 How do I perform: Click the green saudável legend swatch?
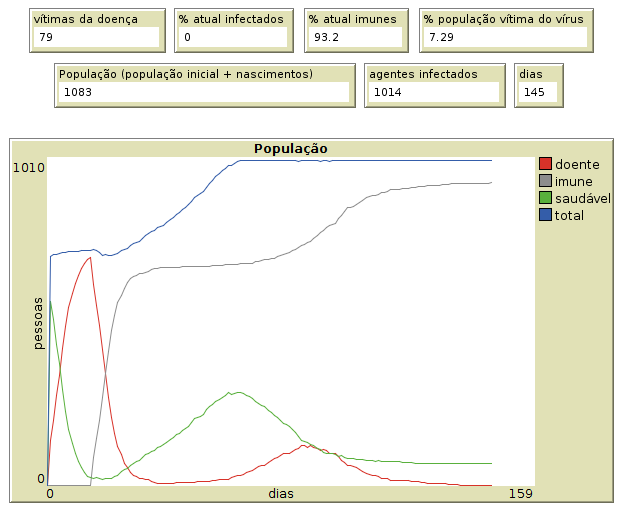545,198
